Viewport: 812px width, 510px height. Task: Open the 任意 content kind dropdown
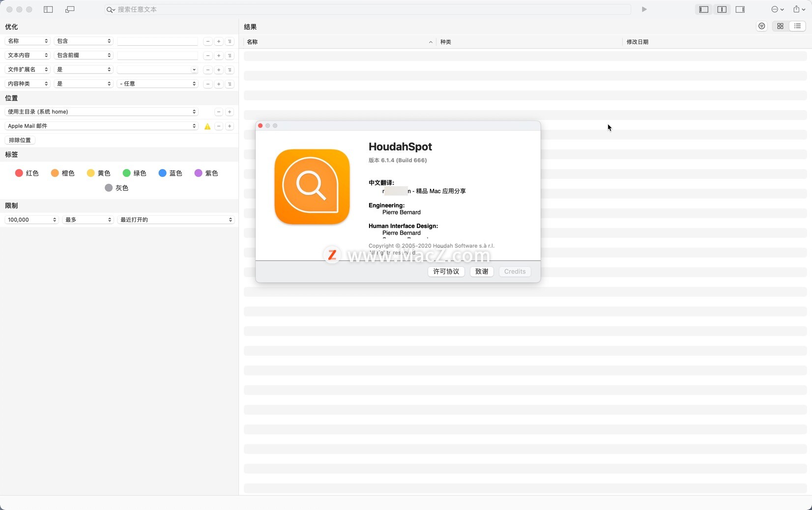click(157, 84)
